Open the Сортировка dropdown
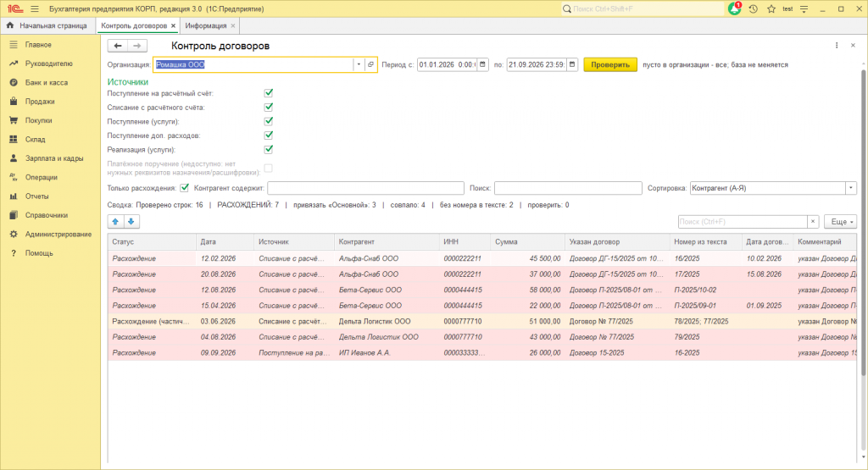Screen dimensions: 868x470 click(x=851, y=188)
